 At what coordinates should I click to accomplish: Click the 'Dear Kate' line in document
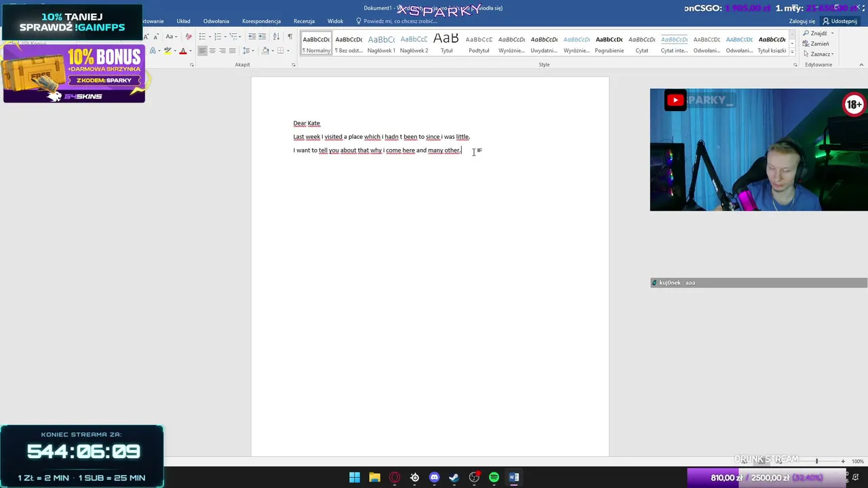[307, 123]
